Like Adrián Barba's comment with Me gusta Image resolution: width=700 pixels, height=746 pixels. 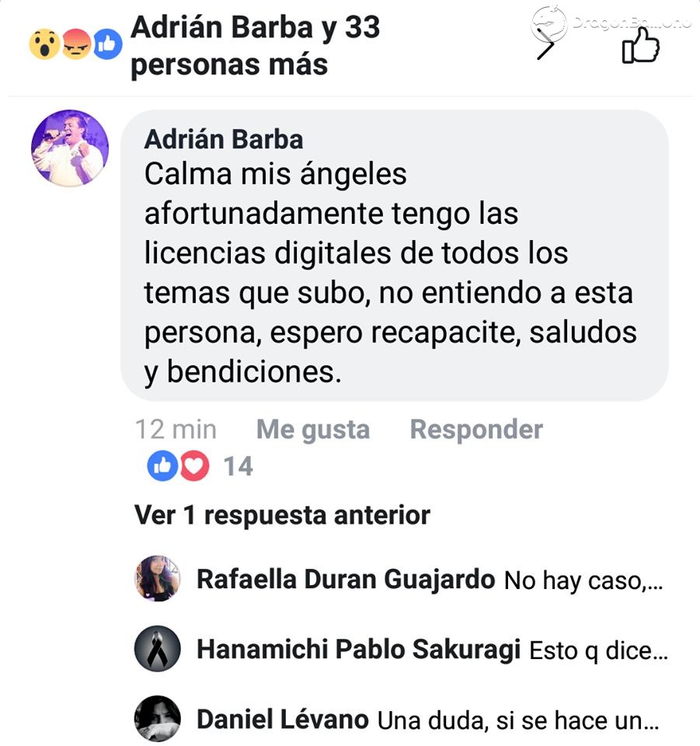point(313,430)
